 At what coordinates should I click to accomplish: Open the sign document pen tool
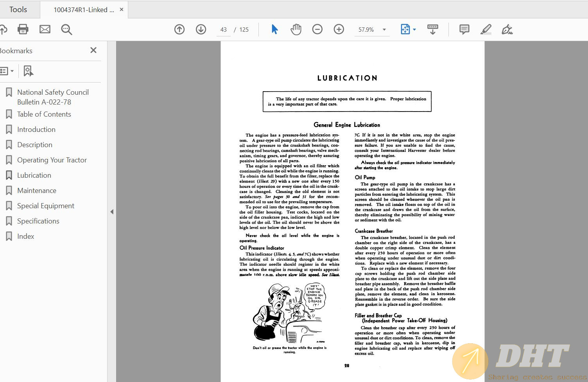[x=507, y=29]
